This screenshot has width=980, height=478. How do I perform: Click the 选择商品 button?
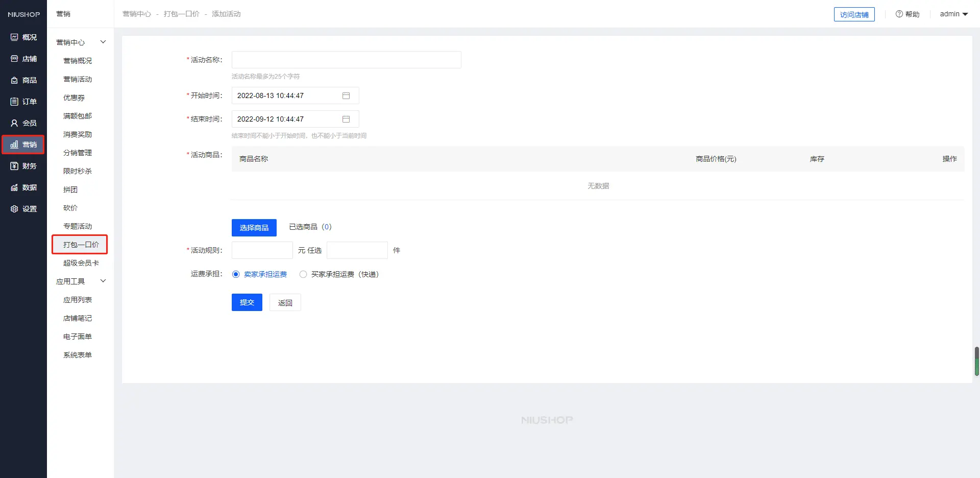(254, 228)
